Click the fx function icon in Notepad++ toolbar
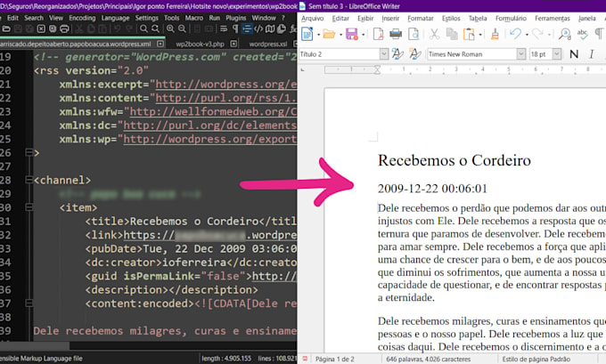 coord(293,28)
